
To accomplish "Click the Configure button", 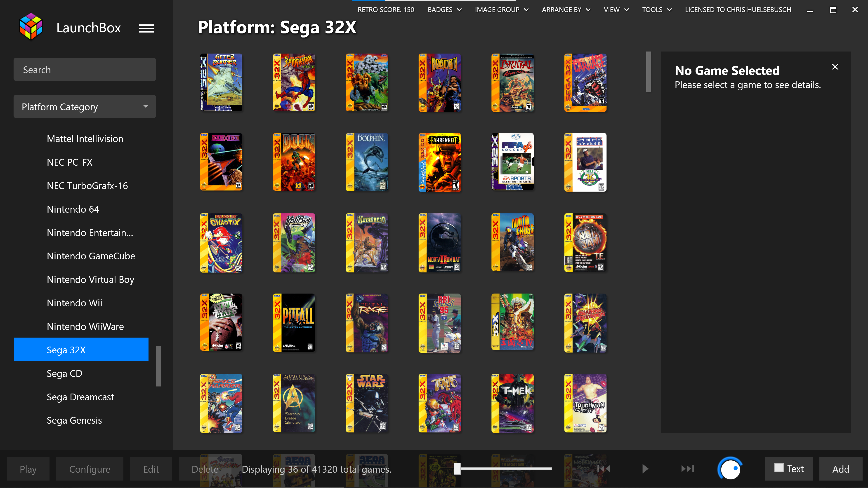I will [x=90, y=469].
